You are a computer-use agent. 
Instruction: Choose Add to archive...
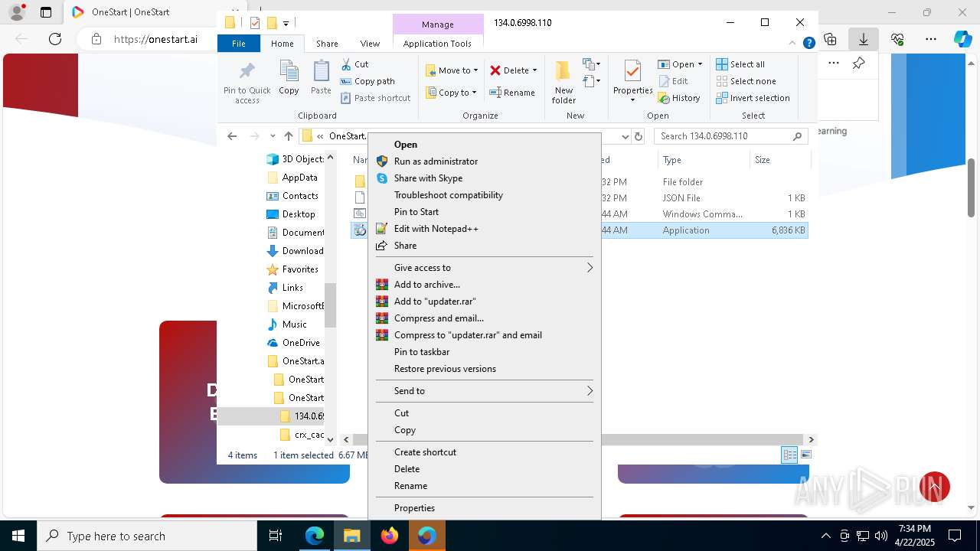[x=484, y=285]
